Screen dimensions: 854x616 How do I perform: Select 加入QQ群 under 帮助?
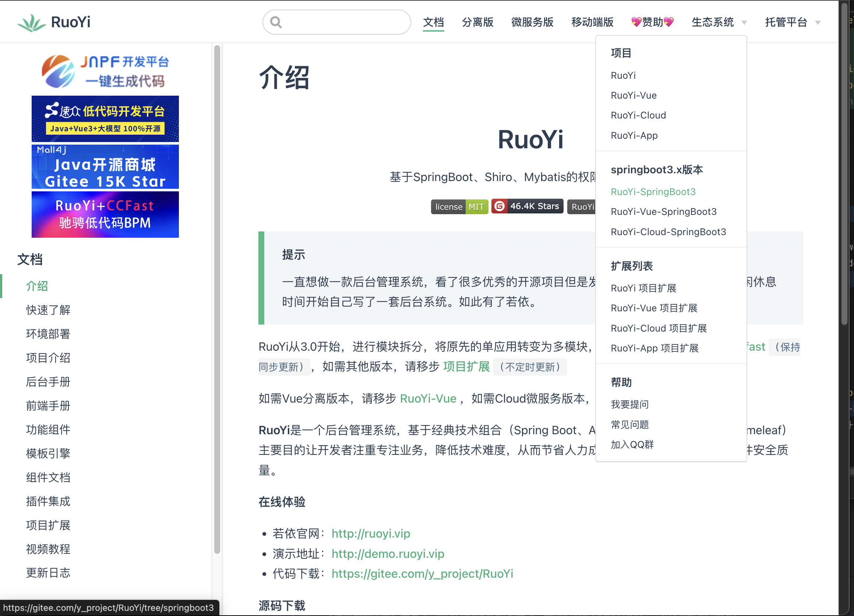(632, 445)
